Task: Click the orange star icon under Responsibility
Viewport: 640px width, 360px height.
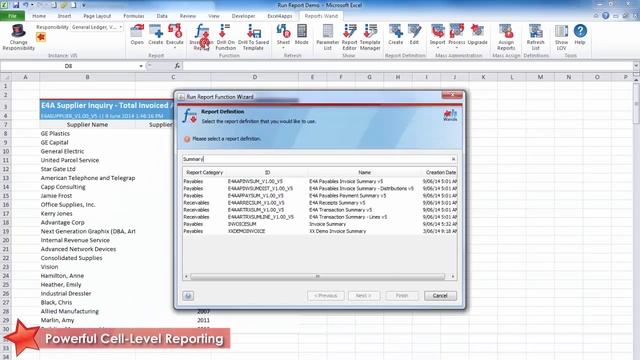Action: click(41, 38)
